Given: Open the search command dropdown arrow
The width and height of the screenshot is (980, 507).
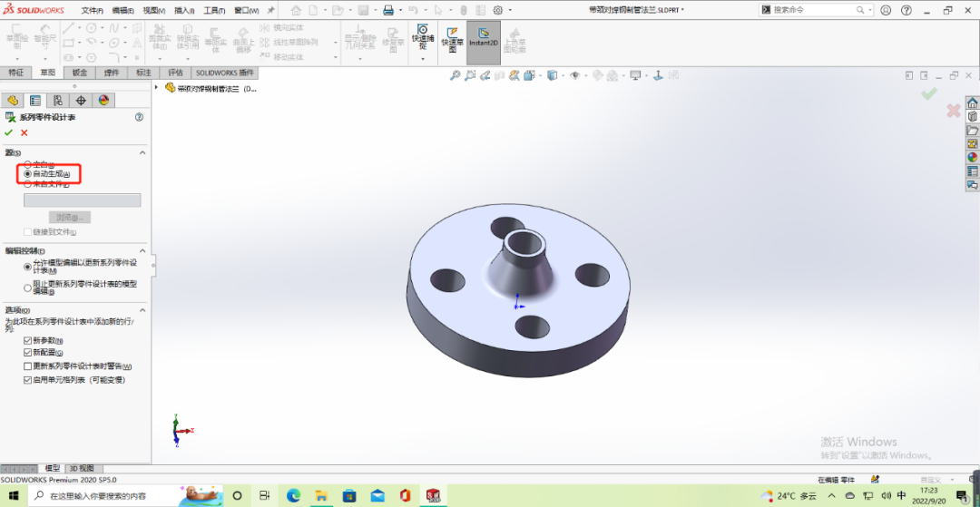Looking at the screenshot, I should 870,10.
